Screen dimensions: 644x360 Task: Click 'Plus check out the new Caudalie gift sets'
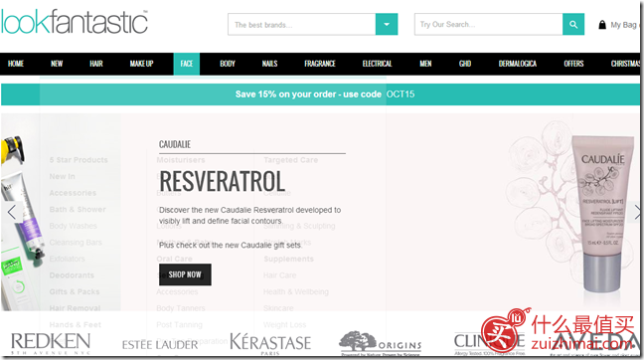[231, 245]
